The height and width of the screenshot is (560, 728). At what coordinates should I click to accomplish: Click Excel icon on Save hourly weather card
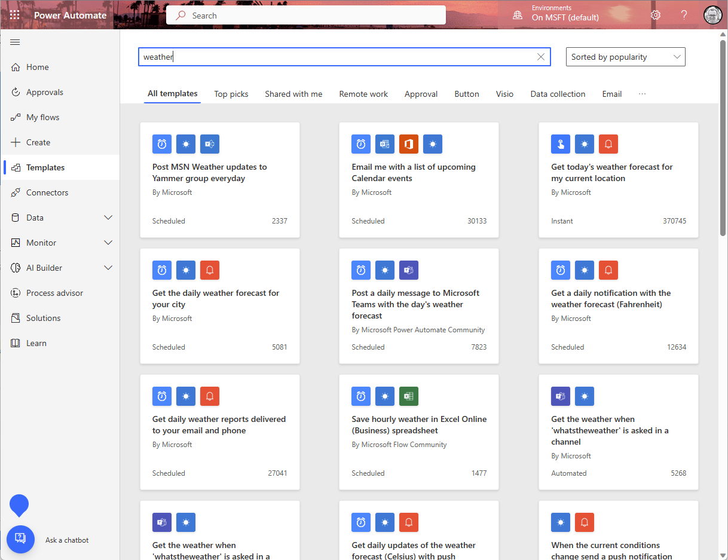[x=409, y=396]
